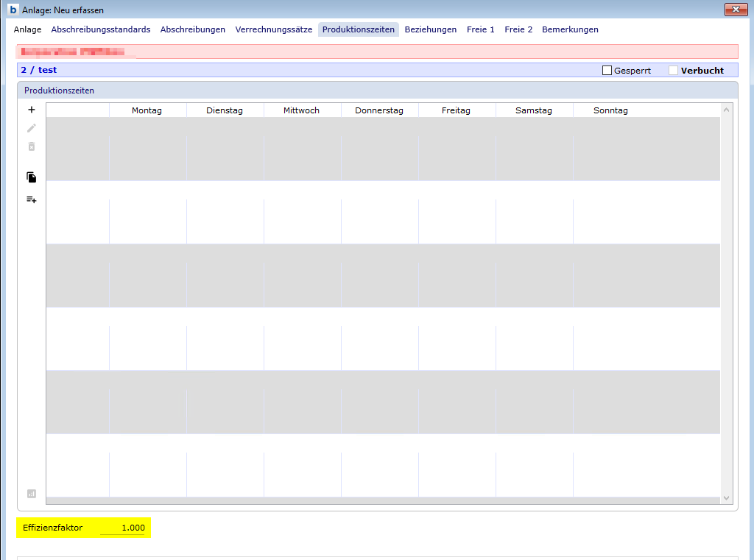The height and width of the screenshot is (560, 754).
Task: Close the Anlage window
Action: click(736, 10)
